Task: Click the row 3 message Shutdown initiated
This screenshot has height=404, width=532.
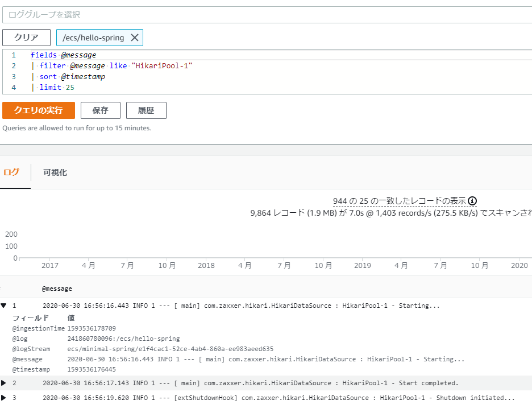Action: [x=279, y=398]
